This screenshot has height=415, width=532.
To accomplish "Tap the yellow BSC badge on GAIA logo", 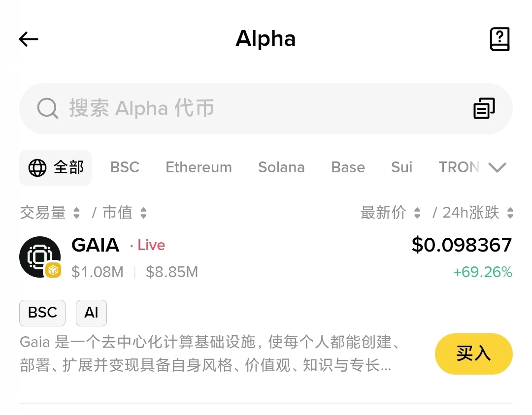I will coord(53,270).
